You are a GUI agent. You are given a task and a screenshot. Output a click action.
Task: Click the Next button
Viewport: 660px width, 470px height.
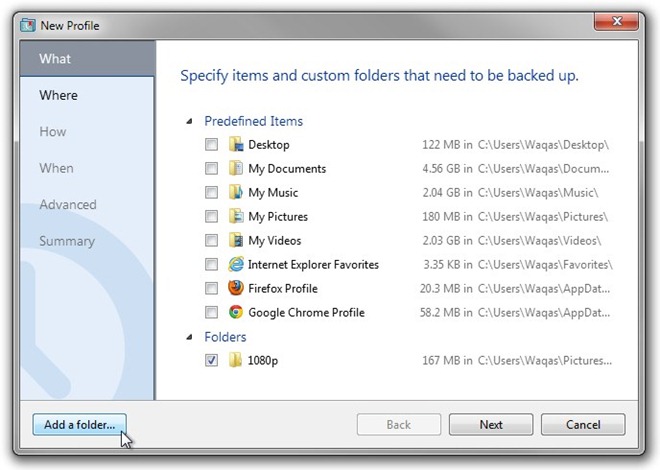[491, 425]
